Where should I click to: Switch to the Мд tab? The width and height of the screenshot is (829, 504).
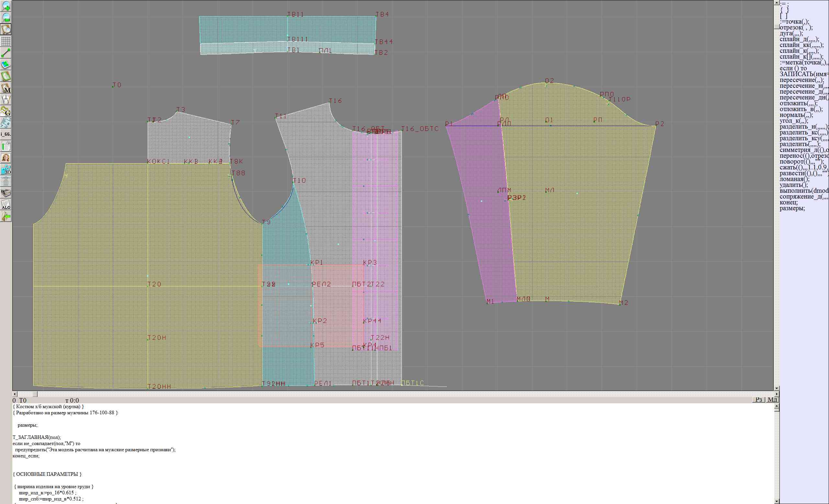[x=772, y=399]
